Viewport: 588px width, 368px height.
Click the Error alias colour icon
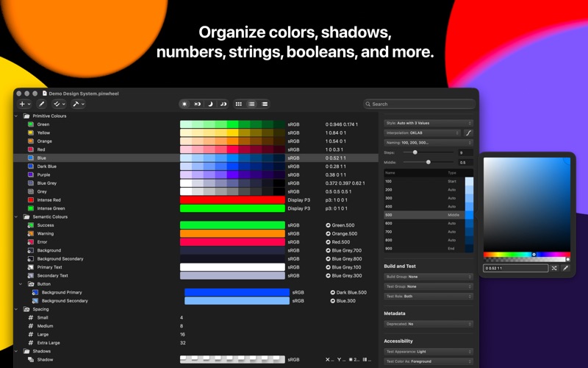31,242
